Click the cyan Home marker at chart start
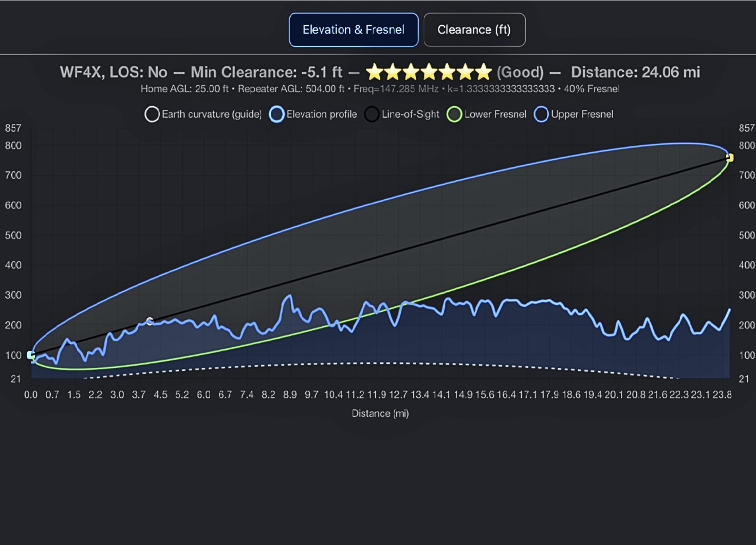Viewport: 756px width, 545px height. click(x=31, y=355)
